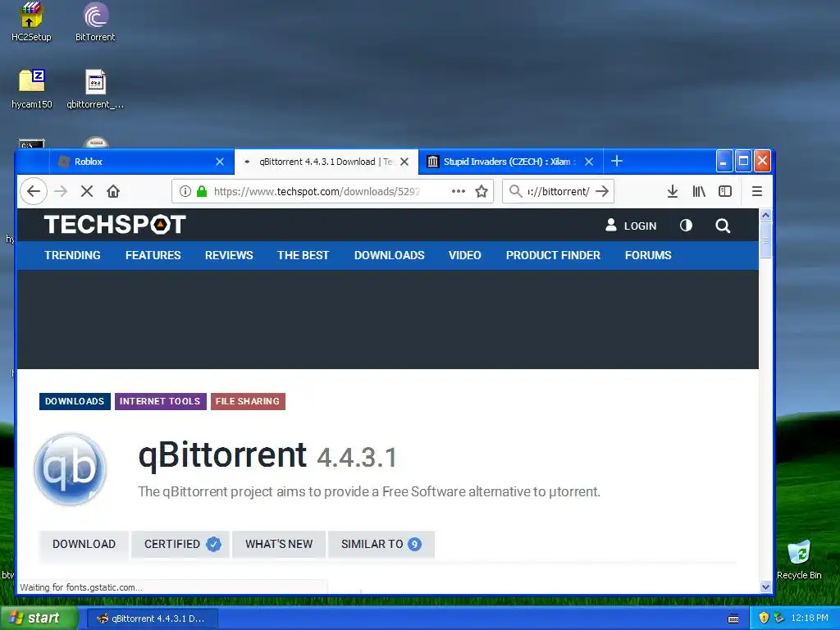The height and width of the screenshot is (630, 840).
Task: Stop page loading with the X icon
Action: pos(87,191)
